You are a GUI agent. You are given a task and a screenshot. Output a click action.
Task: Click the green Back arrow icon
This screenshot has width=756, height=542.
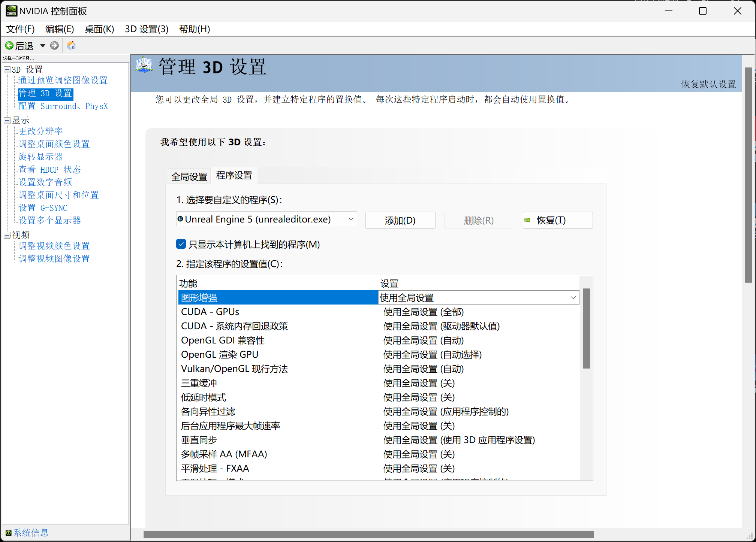[9, 46]
